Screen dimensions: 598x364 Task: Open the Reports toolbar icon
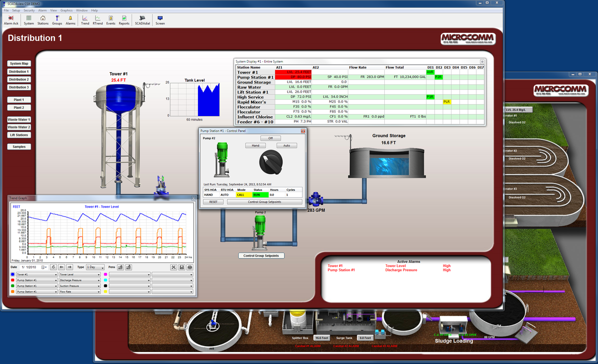click(124, 19)
